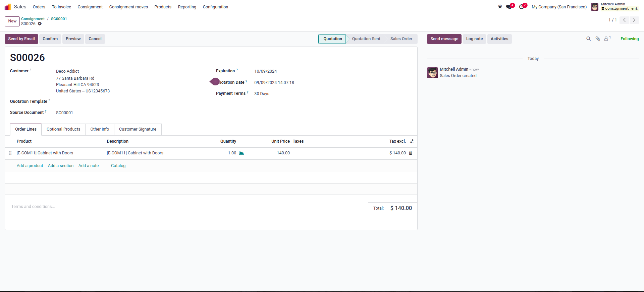The width and height of the screenshot is (644, 292).
Task: Click Add a note link
Action: [89, 166]
